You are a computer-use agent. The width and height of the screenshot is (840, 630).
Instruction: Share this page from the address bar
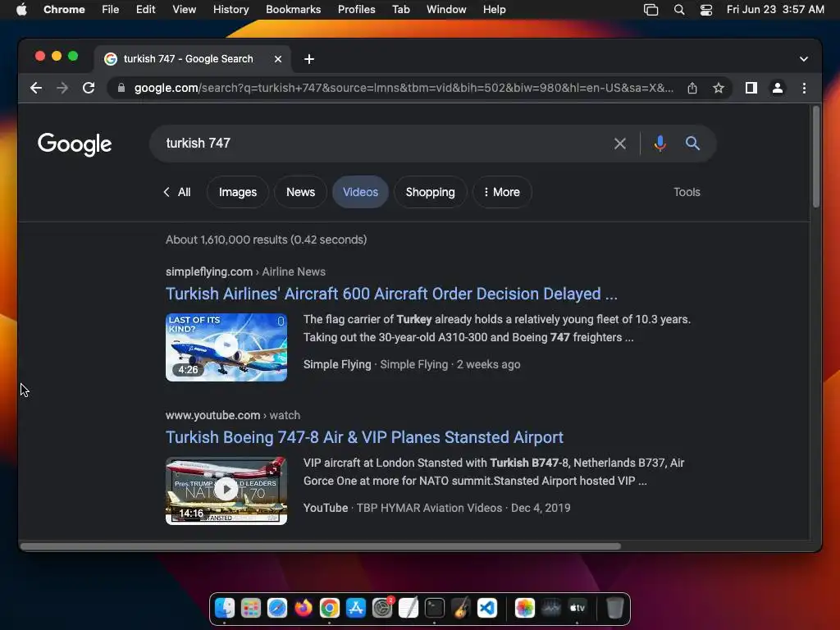(x=692, y=88)
